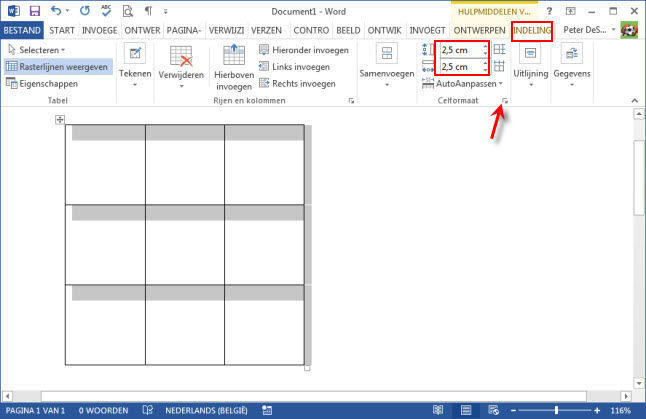Click NEDERLANDS (BELGIË) language indicator
The image size is (646, 419).
206,411
